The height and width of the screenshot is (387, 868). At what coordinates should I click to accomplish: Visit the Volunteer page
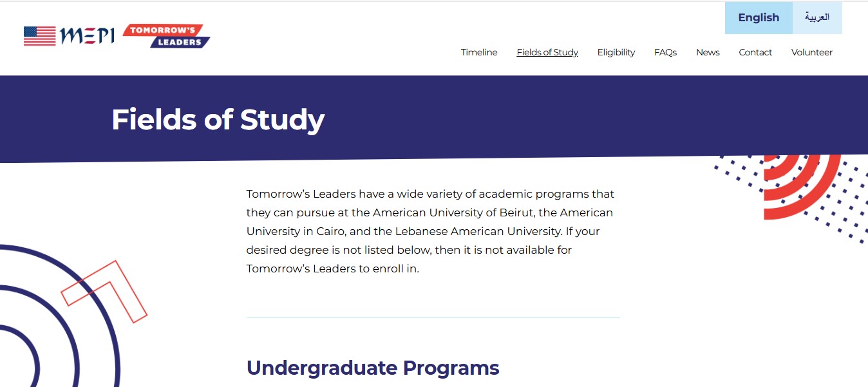coord(811,52)
